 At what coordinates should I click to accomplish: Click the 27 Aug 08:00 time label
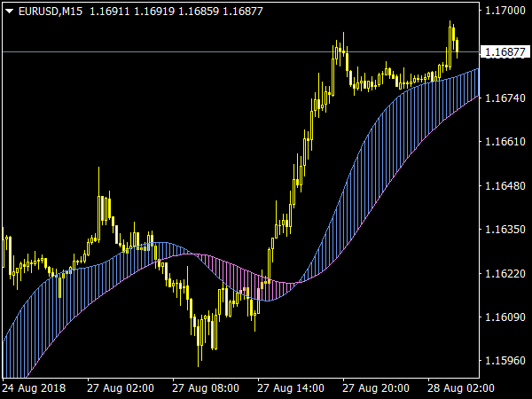[206, 388]
